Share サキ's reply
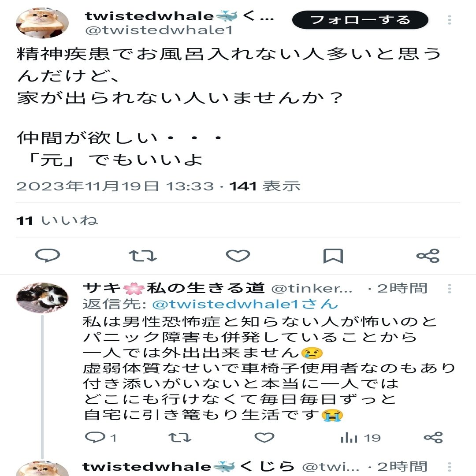 434,438
